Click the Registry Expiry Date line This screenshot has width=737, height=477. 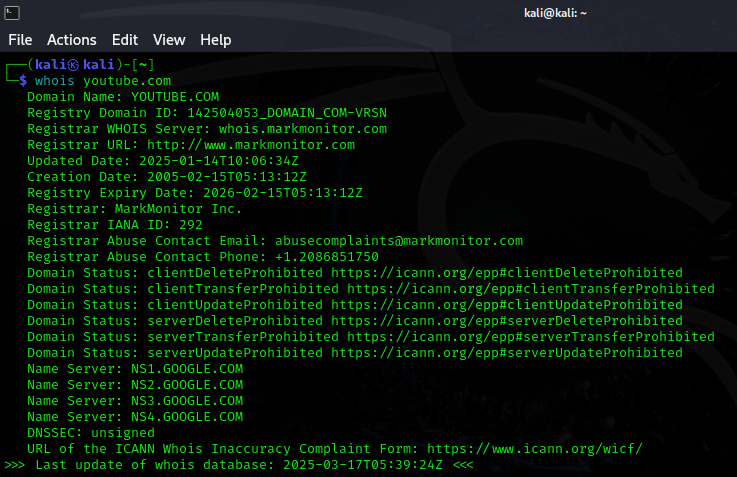[x=195, y=193]
